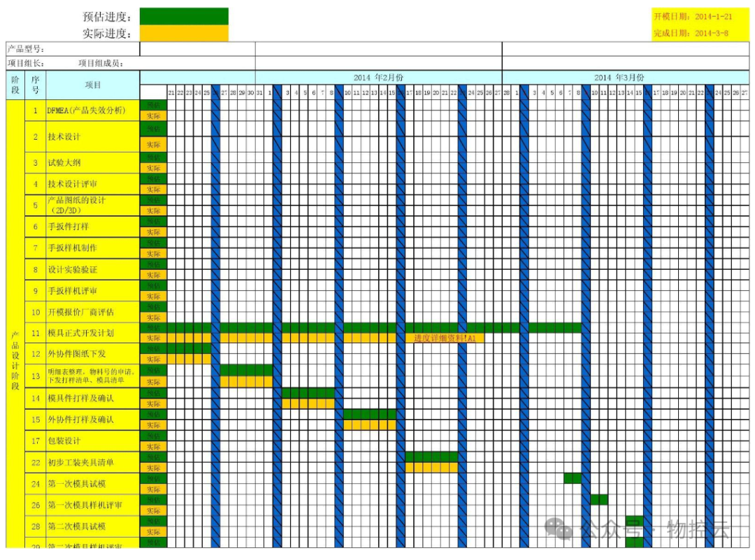
Task: Select the yellow actual bar for 外协件打样及确认
Action: [370, 424]
